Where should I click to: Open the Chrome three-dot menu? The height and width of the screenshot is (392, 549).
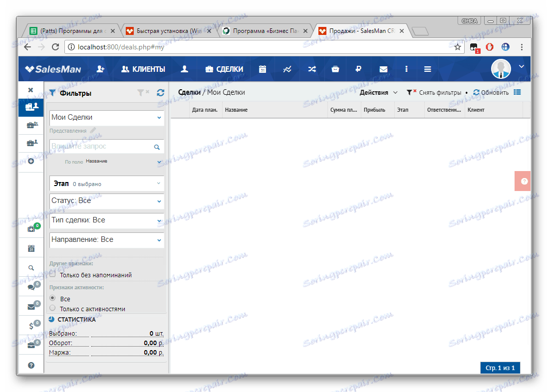click(522, 47)
